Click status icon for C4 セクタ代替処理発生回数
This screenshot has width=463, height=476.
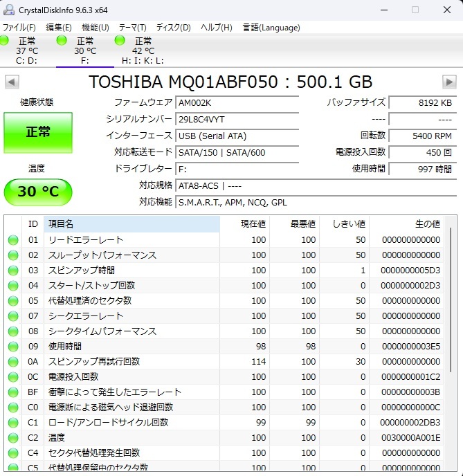pyautogui.click(x=13, y=453)
